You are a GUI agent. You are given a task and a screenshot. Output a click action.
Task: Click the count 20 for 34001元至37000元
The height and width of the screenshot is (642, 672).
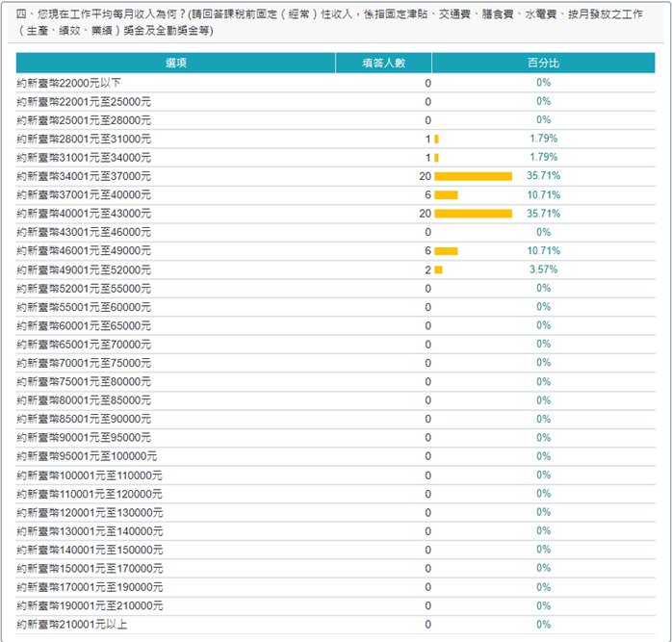tap(425, 176)
